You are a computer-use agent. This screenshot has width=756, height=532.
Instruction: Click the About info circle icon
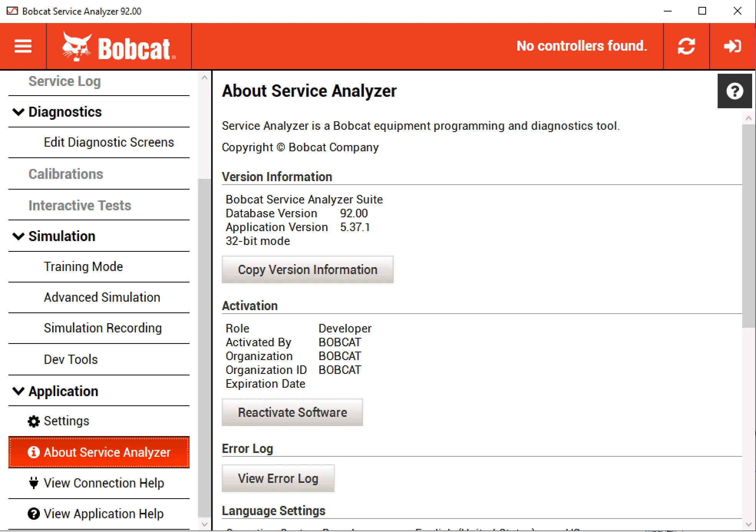point(34,452)
